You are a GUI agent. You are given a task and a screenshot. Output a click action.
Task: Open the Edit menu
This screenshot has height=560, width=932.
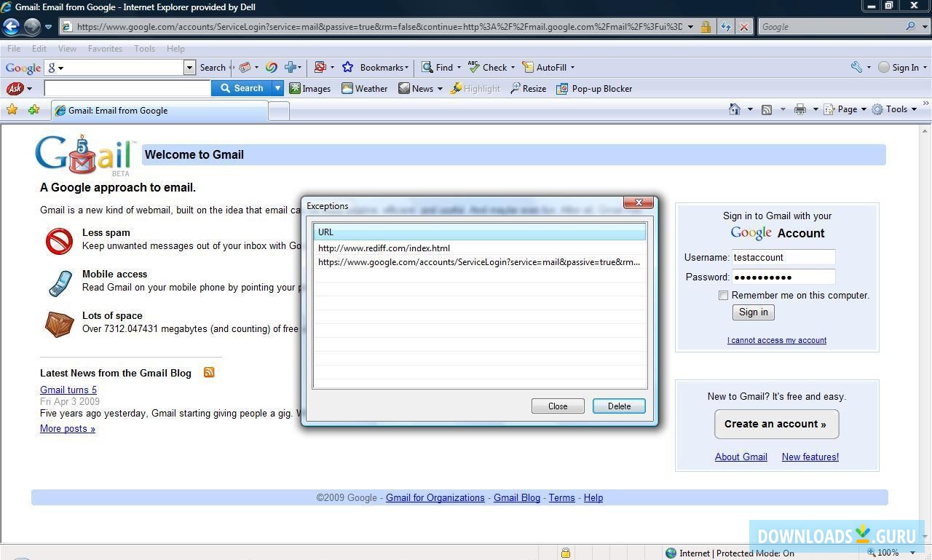[x=39, y=49]
